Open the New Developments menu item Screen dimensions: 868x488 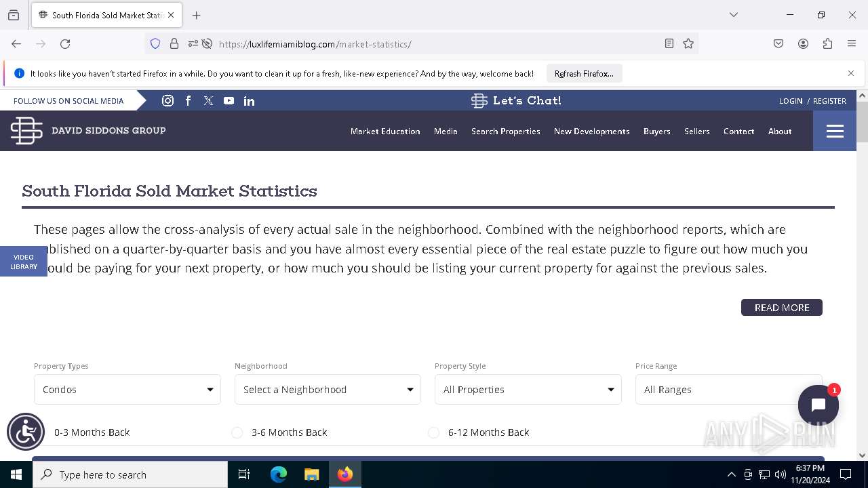tap(591, 131)
